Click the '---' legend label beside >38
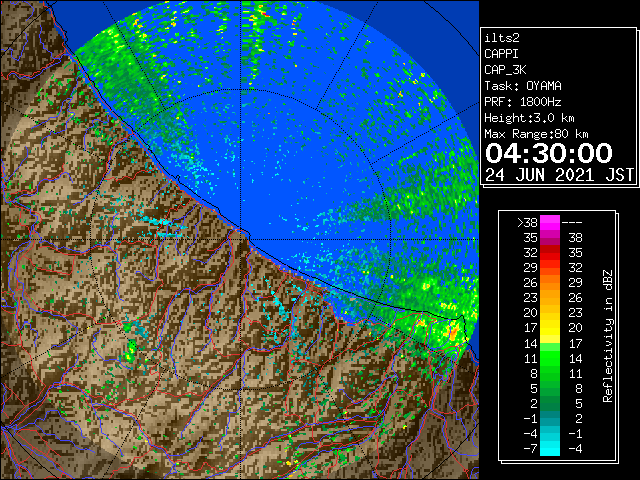Viewport: 640px width, 480px height. (572, 223)
